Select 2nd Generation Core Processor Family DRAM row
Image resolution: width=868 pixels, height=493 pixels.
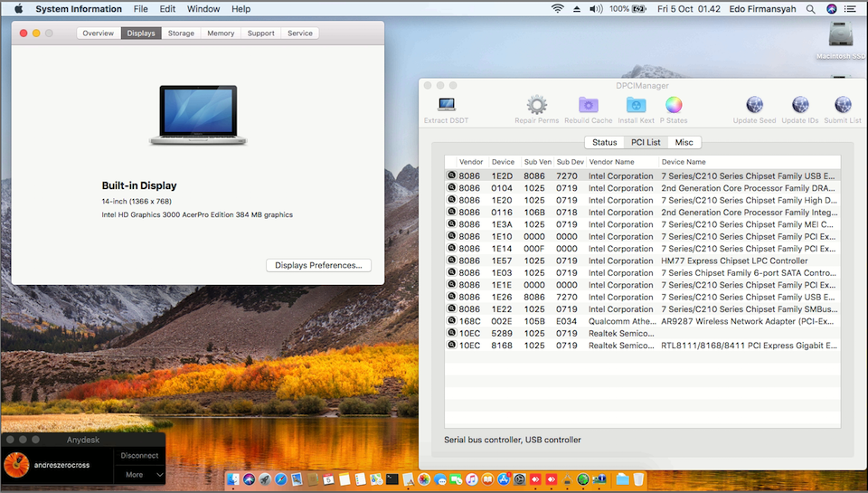point(642,188)
